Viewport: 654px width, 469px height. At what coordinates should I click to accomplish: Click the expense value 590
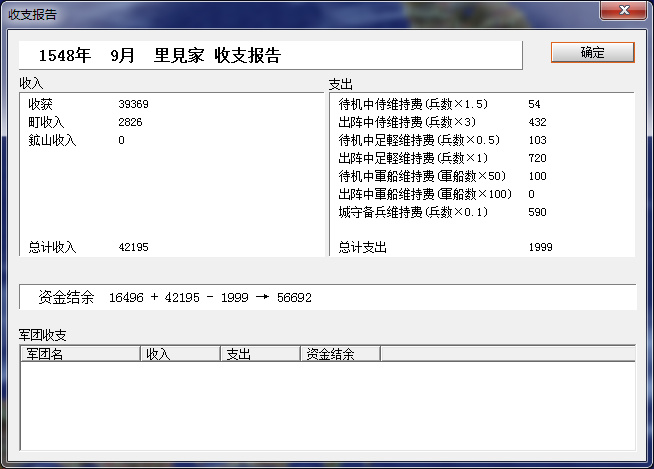(537, 212)
